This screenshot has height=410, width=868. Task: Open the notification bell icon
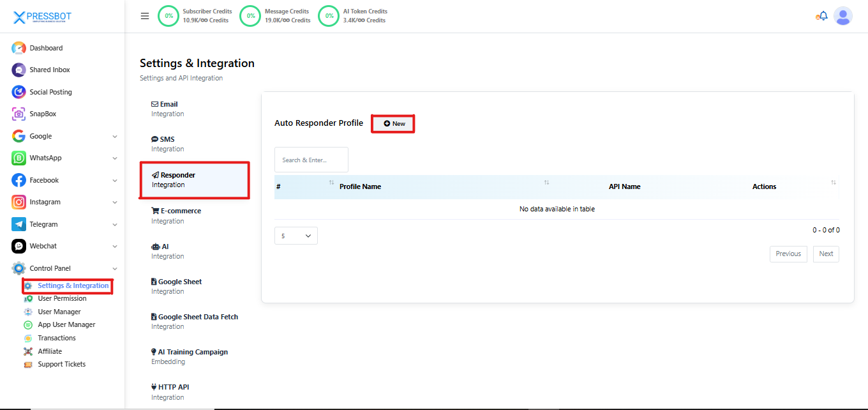[823, 16]
